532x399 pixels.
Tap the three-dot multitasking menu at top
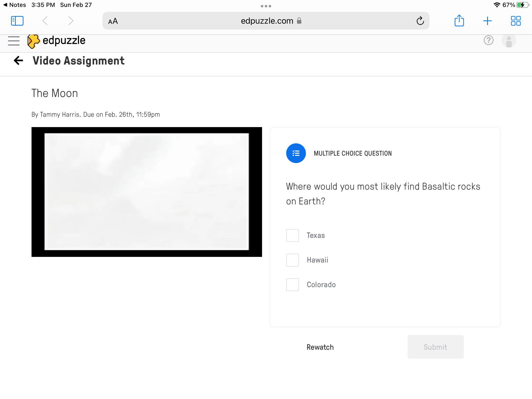tap(266, 6)
